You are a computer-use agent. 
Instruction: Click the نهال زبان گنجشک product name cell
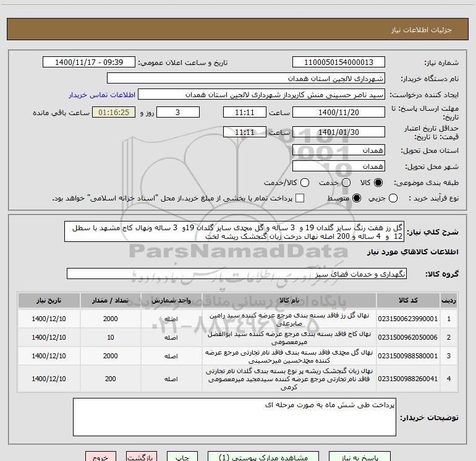[289, 379]
